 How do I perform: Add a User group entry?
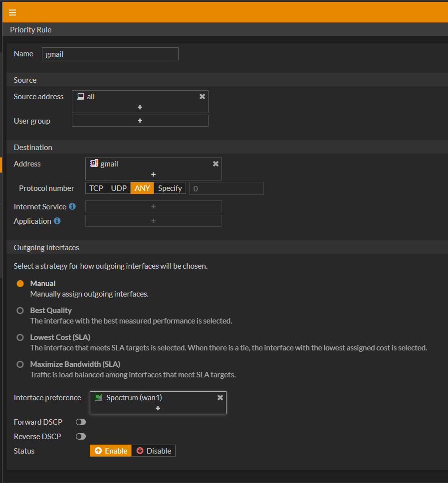(x=140, y=121)
